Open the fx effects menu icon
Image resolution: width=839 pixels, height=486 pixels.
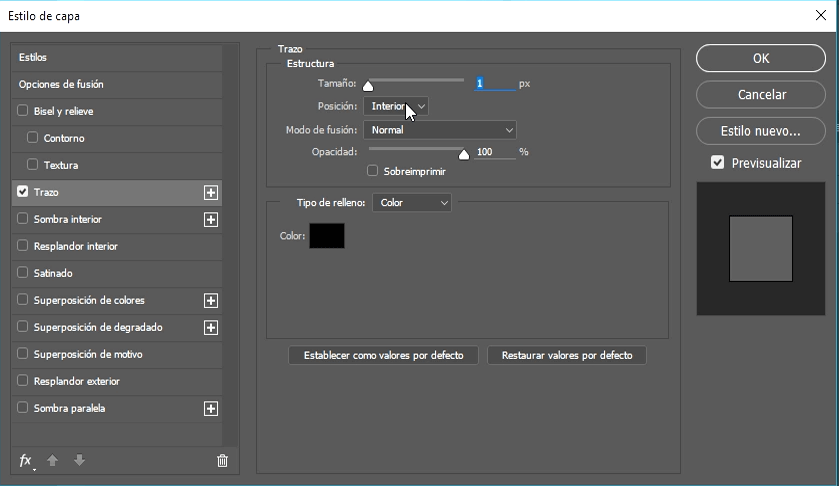[26, 461]
